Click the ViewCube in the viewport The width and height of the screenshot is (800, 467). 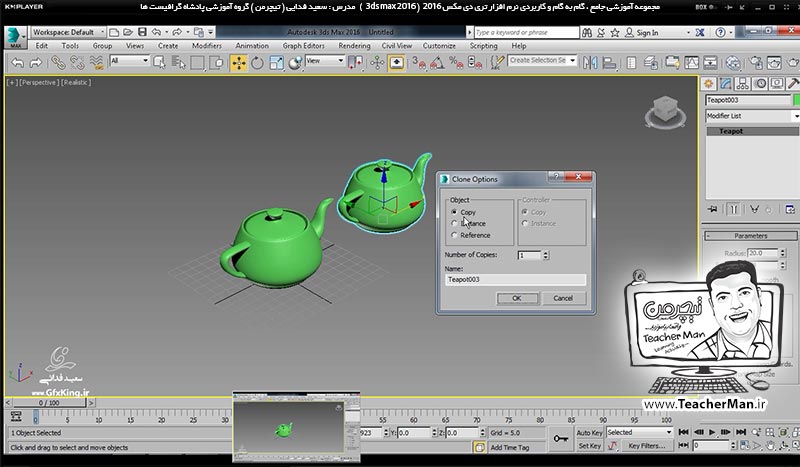(x=664, y=111)
